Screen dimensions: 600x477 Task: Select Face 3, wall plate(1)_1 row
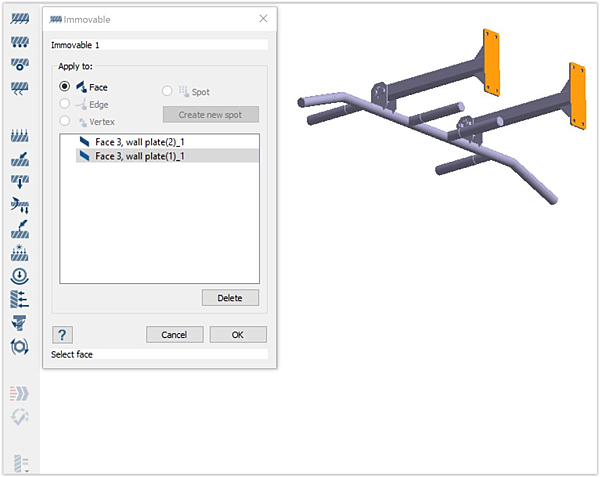[x=167, y=156]
